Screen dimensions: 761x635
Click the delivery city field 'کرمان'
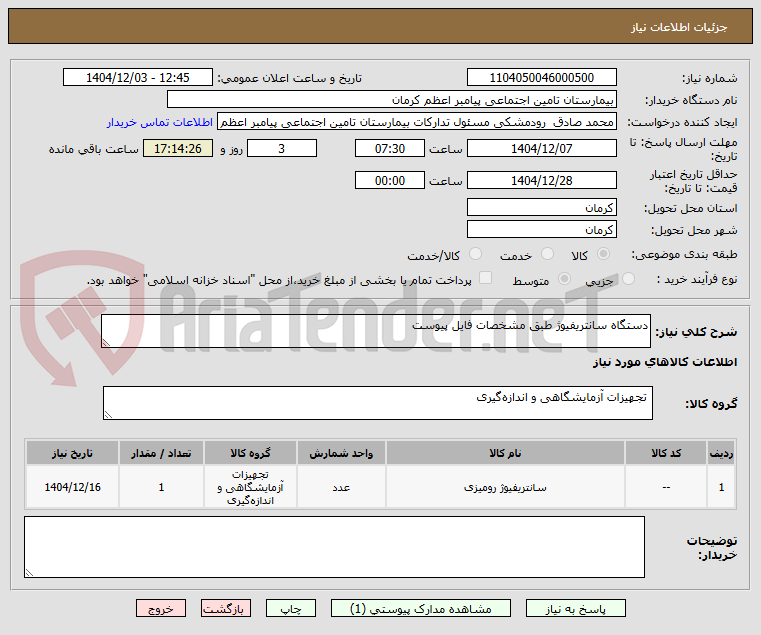coord(542,229)
